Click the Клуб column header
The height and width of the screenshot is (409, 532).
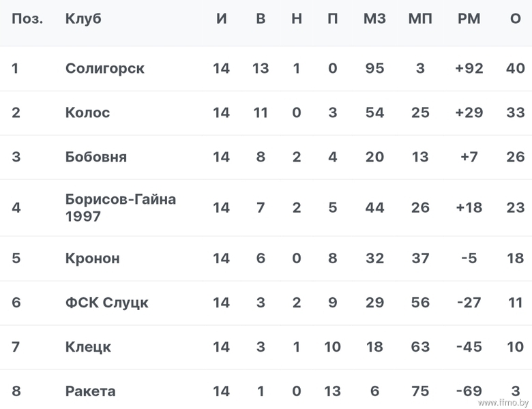(83, 18)
